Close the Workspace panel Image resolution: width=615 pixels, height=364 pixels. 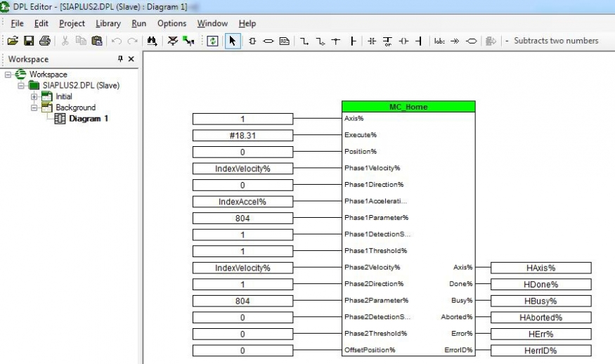point(131,59)
